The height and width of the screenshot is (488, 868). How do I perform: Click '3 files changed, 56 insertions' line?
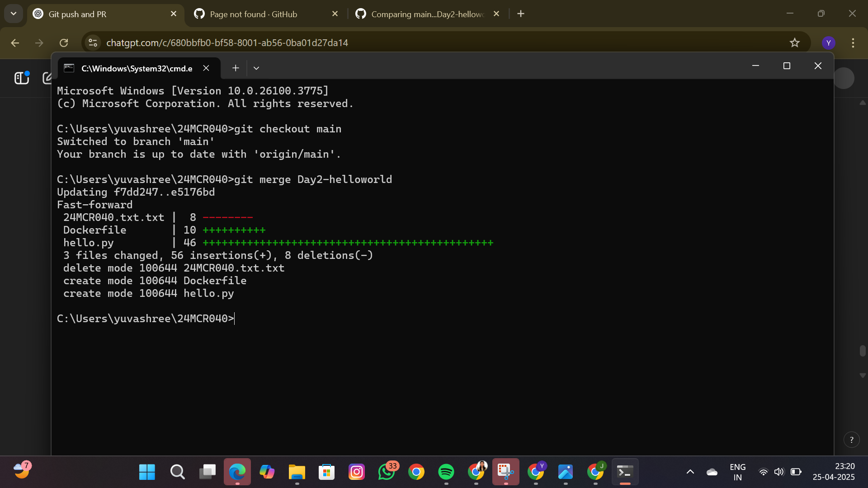[x=218, y=255]
